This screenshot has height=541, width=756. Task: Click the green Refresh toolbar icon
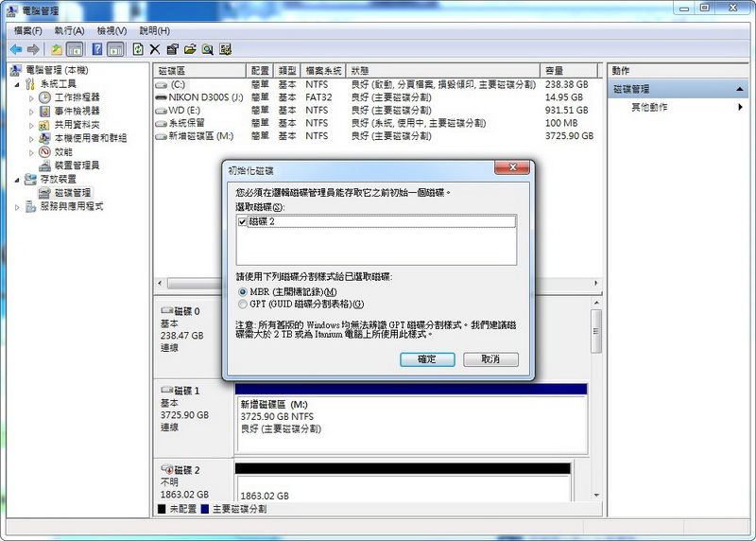click(138, 49)
